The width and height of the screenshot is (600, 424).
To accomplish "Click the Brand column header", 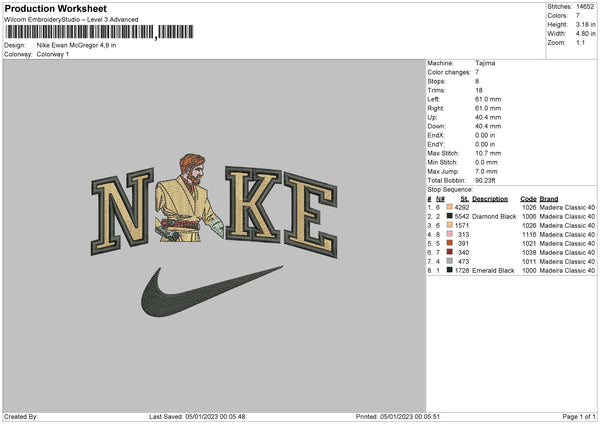I will (x=549, y=199).
